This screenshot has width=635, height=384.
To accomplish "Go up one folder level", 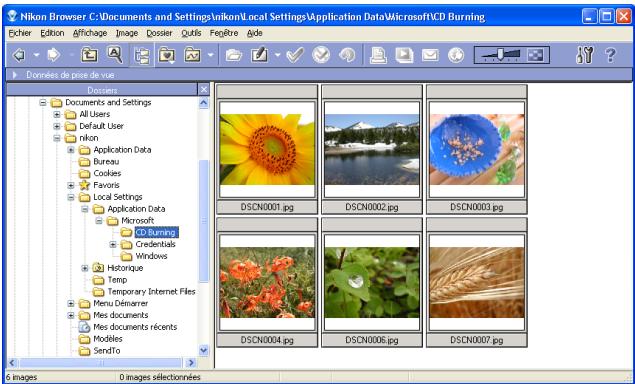I will click(x=89, y=55).
